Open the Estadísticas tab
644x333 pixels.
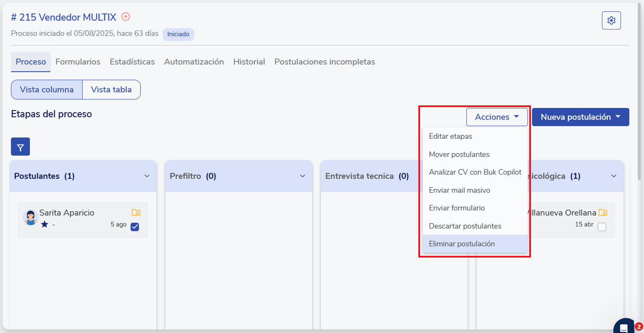click(132, 62)
